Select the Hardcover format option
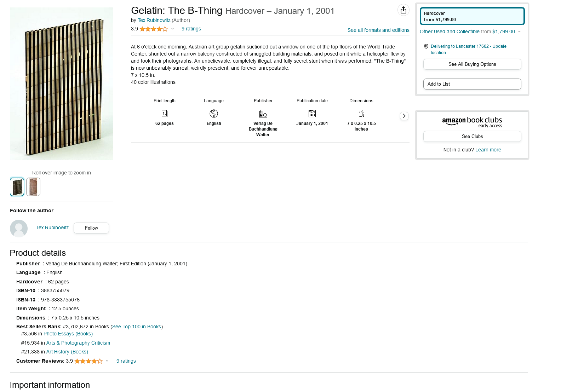The height and width of the screenshot is (392, 561). coord(472,16)
